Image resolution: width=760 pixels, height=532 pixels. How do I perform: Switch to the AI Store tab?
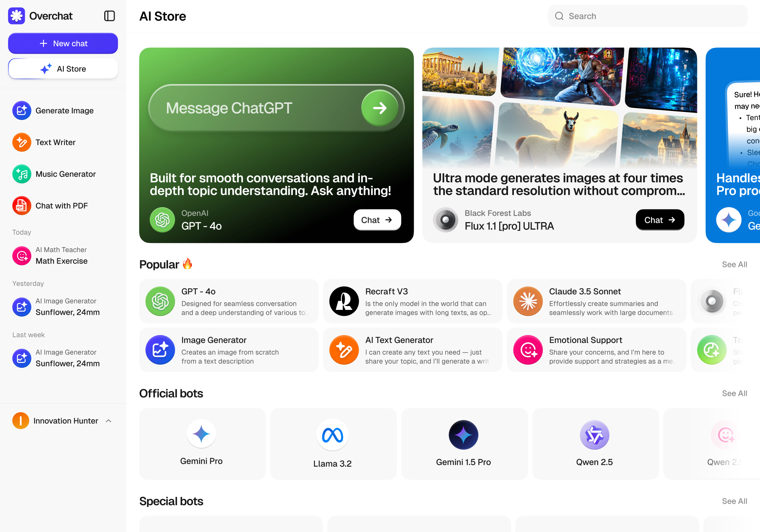click(63, 69)
